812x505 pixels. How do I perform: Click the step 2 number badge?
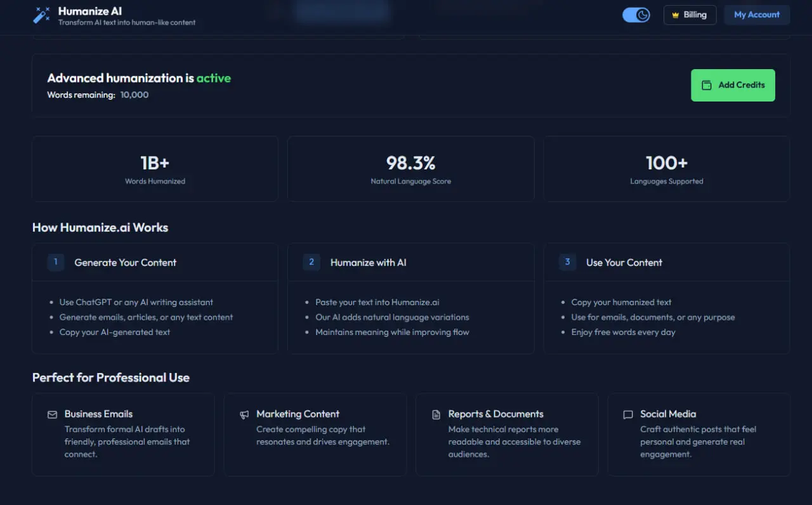pos(311,262)
